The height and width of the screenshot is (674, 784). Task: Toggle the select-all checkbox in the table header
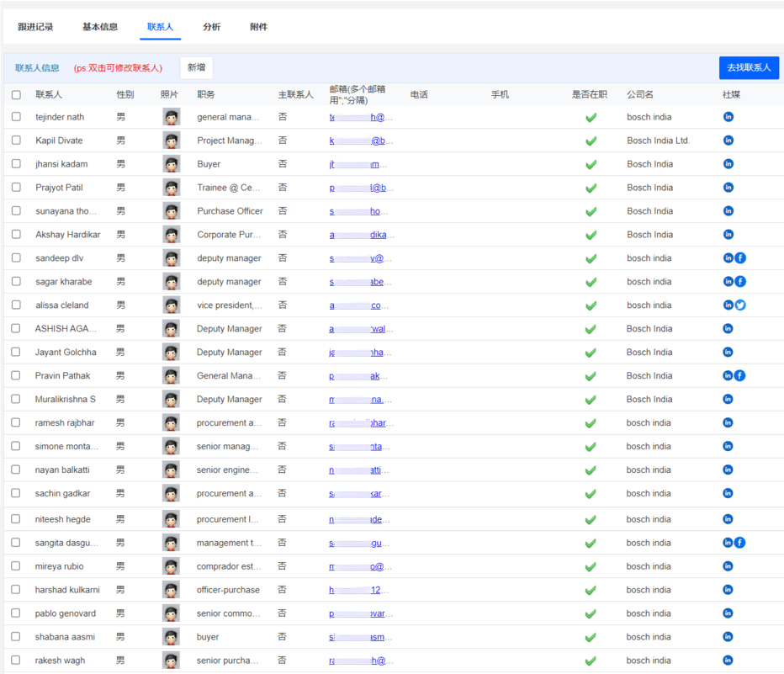point(14,94)
